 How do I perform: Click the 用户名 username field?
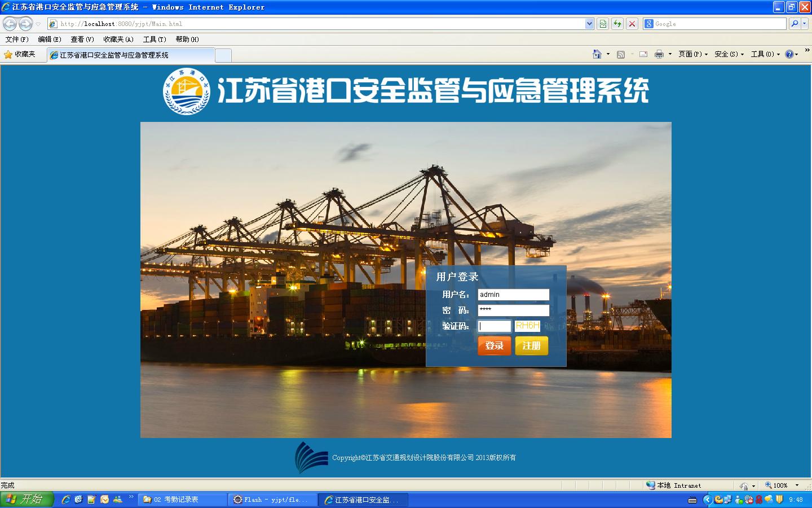[x=513, y=295]
